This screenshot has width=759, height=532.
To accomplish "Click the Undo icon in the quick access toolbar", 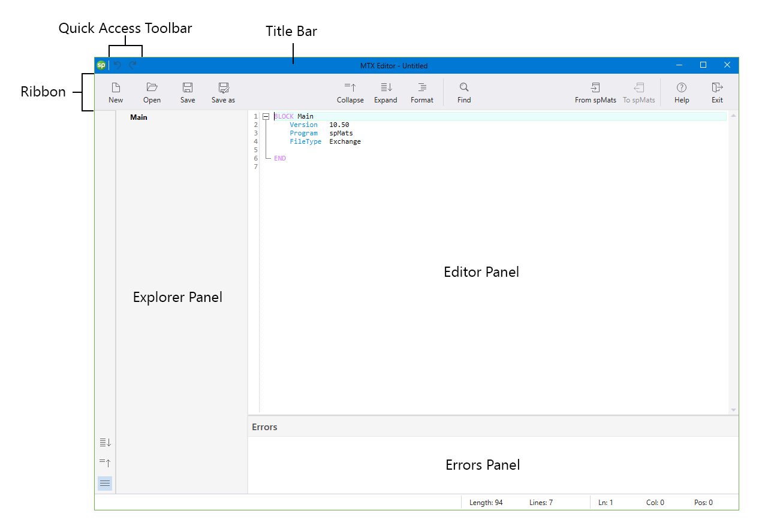I will pos(118,65).
